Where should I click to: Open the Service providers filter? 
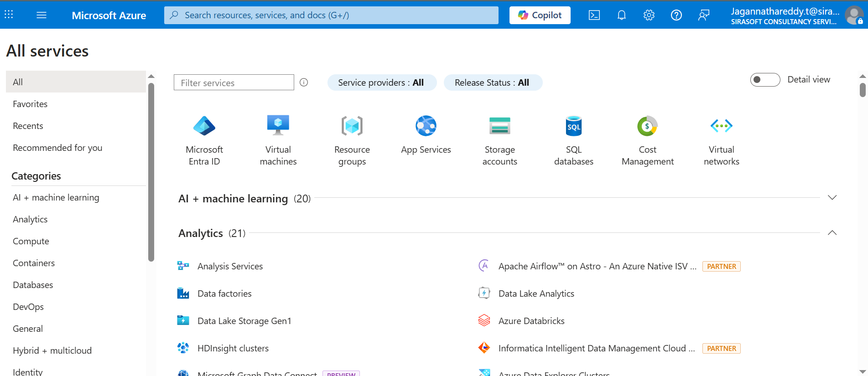pyautogui.click(x=382, y=82)
